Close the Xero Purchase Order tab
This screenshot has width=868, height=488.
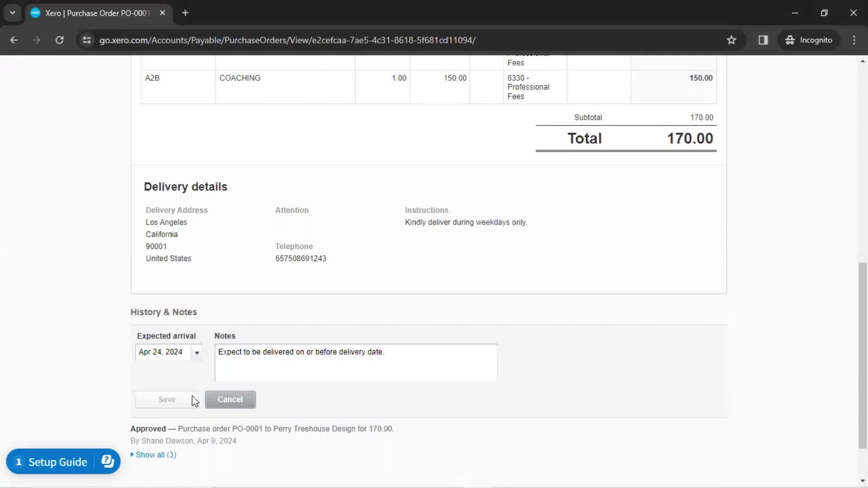[162, 13]
